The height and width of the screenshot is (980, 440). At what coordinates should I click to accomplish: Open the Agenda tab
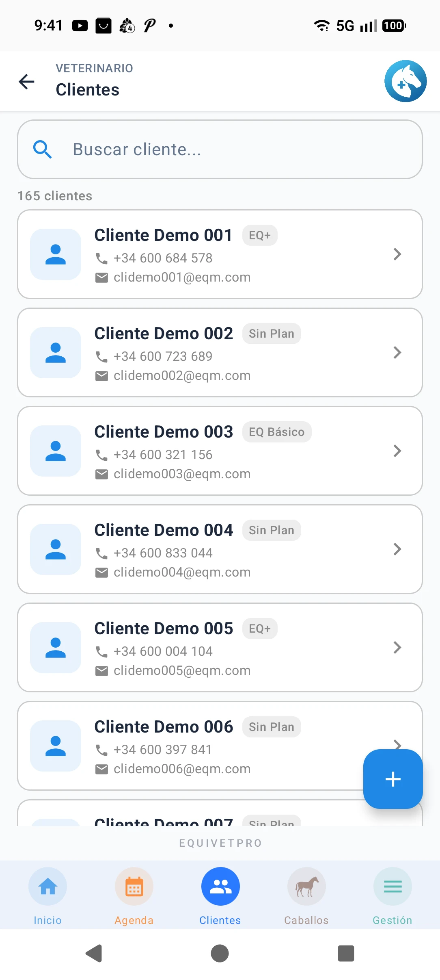pos(134,894)
